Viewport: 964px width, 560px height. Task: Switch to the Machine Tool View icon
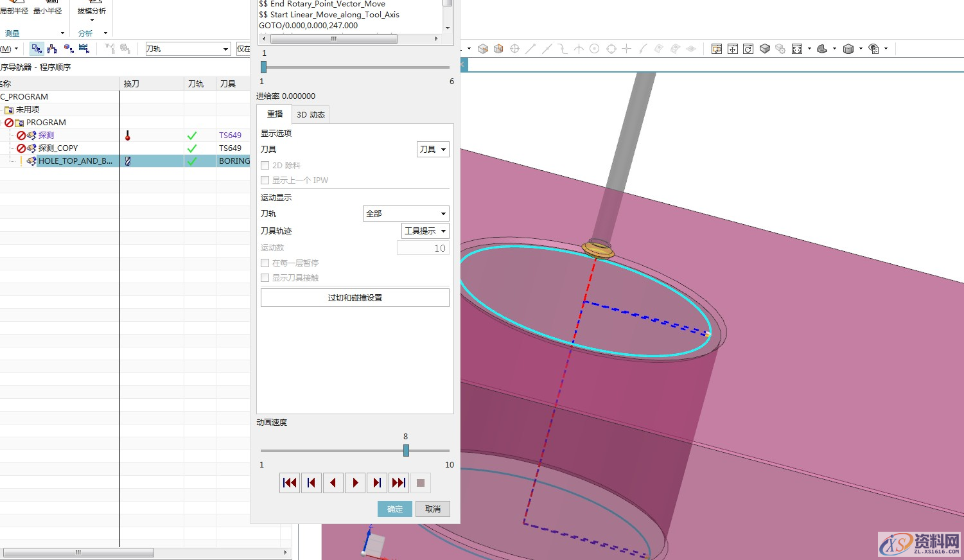(53, 49)
